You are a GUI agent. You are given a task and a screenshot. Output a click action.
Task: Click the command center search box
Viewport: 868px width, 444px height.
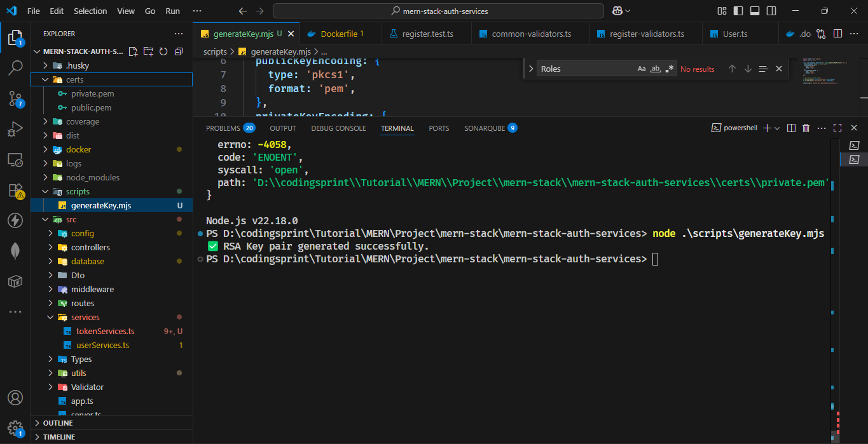pos(438,11)
